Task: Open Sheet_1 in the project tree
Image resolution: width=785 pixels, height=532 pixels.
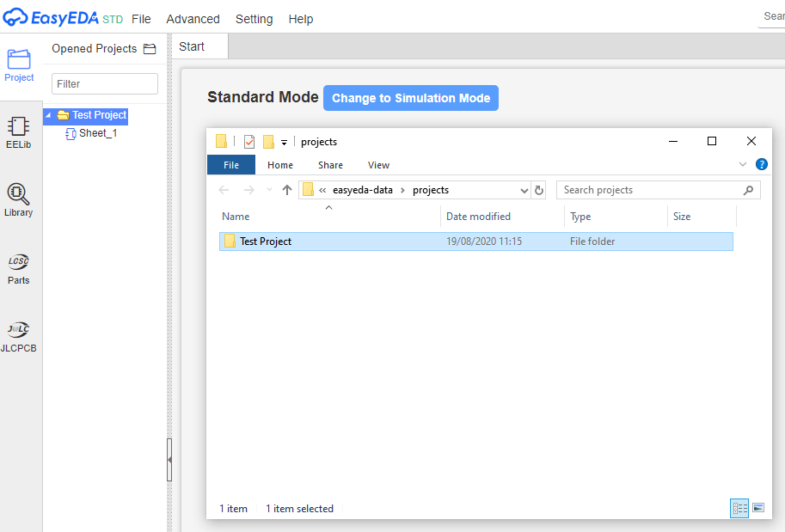Action: coord(98,133)
